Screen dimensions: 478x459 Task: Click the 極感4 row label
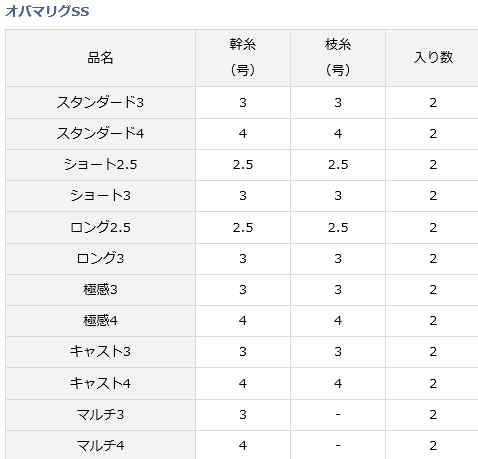[x=100, y=321]
